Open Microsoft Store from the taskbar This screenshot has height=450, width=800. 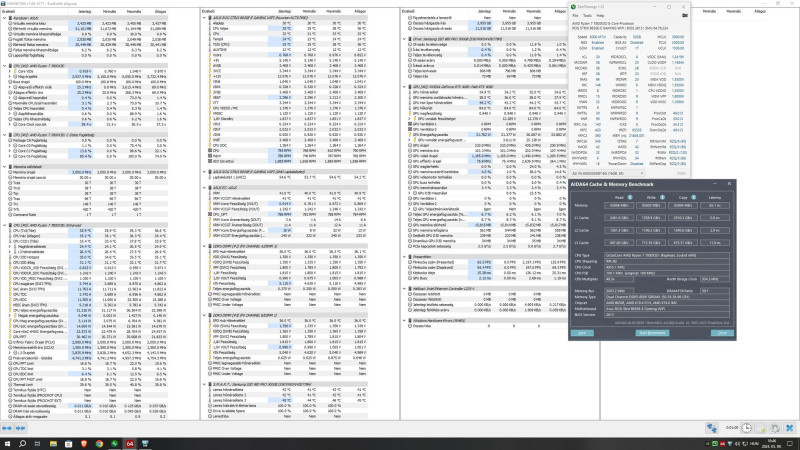[x=68, y=444]
